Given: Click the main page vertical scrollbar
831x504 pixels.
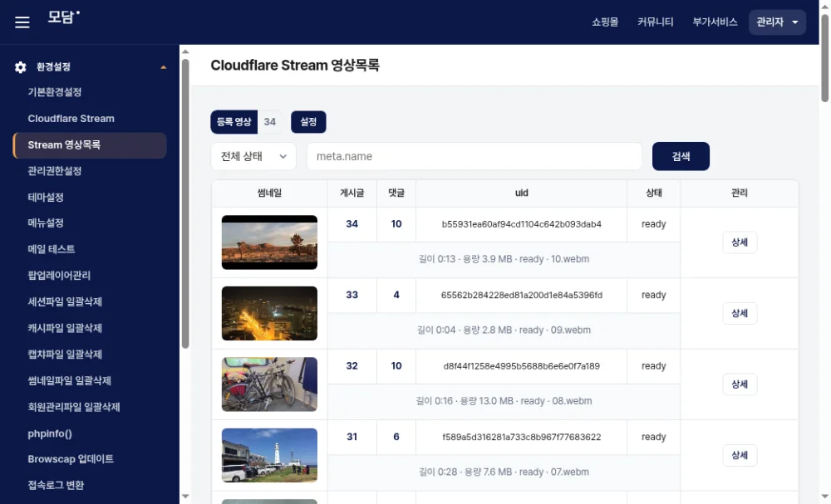Looking at the screenshot, I should 824,58.
